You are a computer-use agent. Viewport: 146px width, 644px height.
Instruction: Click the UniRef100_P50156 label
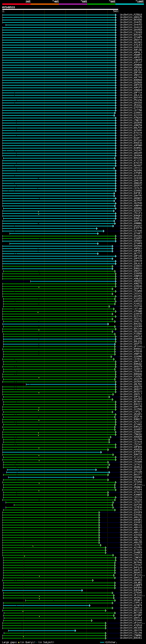pyautogui.click(x=131, y=100)
